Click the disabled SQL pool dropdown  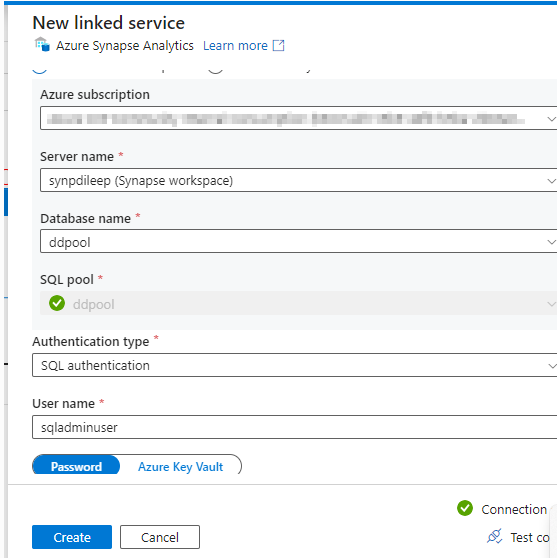298,304
